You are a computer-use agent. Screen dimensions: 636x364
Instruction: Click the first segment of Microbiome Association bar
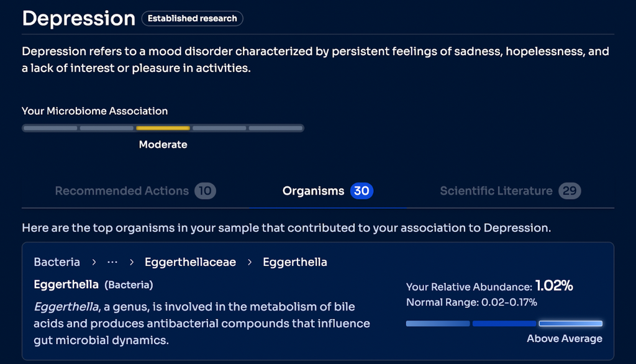[50, 128]
